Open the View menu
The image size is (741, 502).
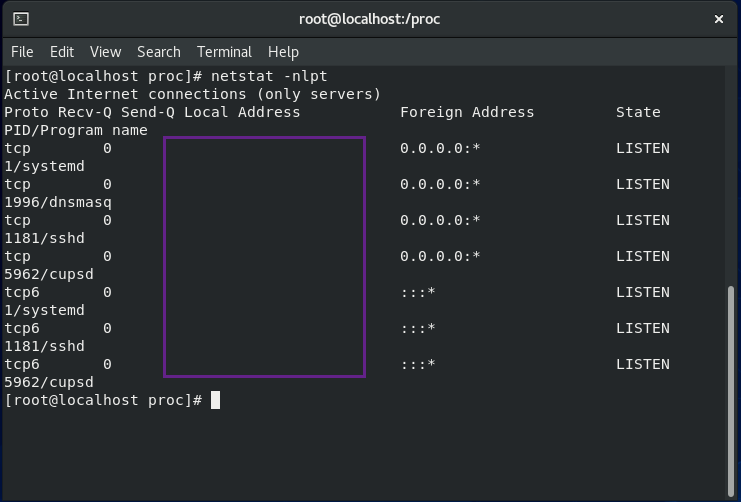tap(106, 52)
